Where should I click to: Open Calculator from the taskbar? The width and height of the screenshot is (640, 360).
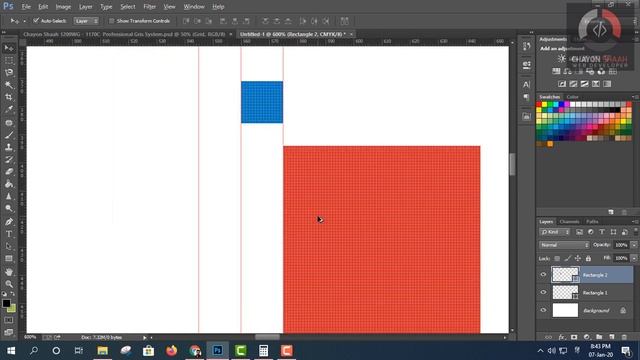(x=264, y=351)
